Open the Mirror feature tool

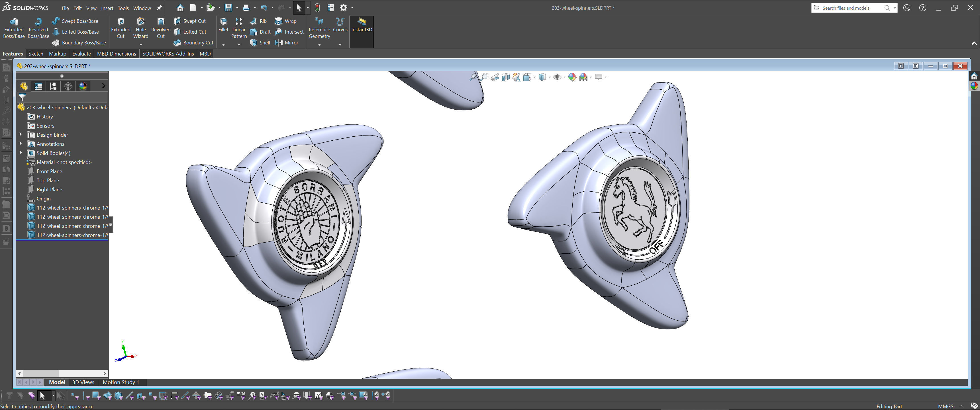tap(287, 43)
